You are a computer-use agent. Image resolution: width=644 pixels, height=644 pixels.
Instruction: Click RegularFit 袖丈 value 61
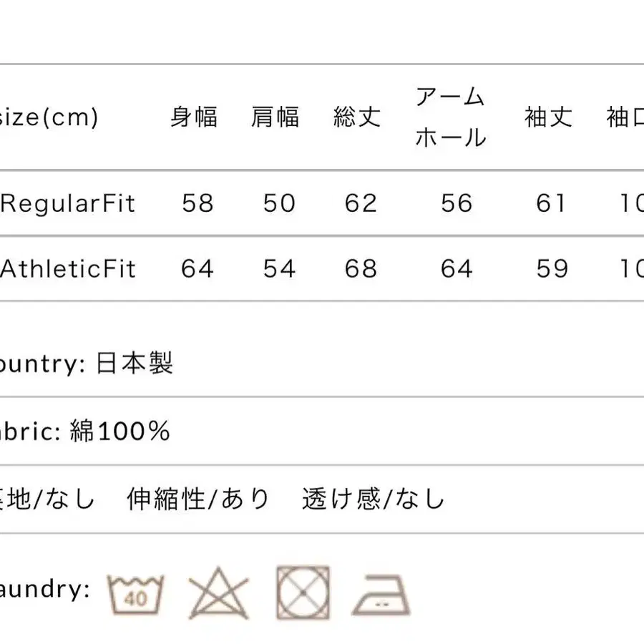(551, 203)
